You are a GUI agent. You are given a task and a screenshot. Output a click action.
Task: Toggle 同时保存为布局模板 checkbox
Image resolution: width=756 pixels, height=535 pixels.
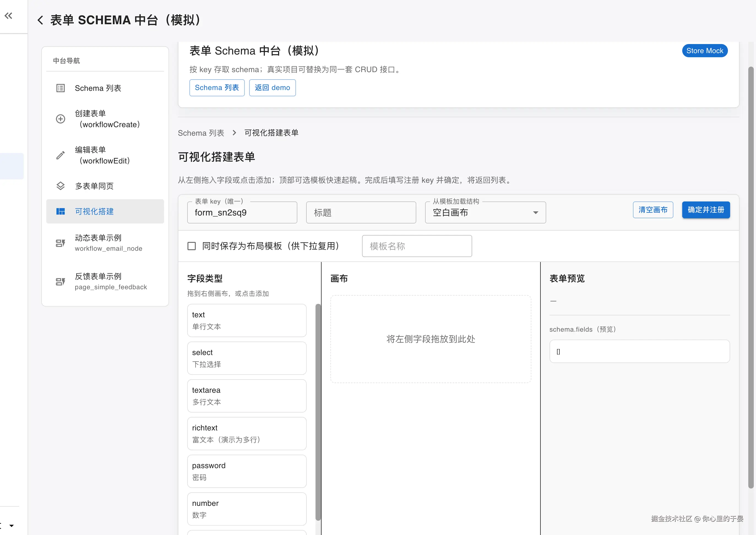[x=191, y=246]
